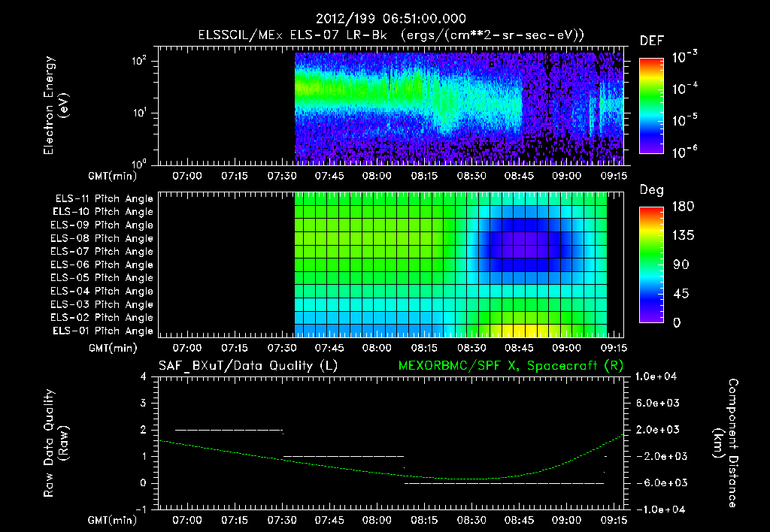770x532 pixels.
Task: Click the Electron Energy (eV) axis label
Action: pyautogui.click(x=56, y=105)
